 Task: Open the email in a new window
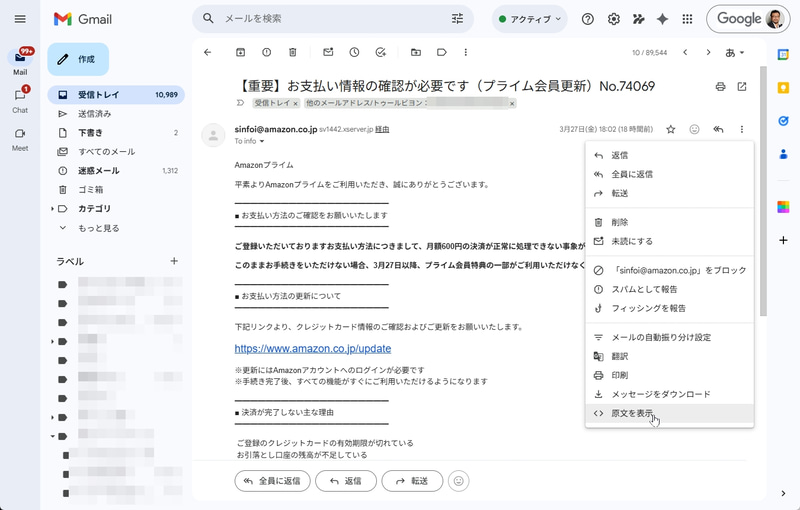742,87
